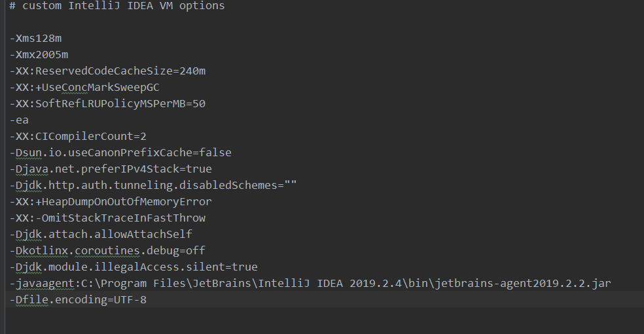
Task: Click the custom IntelliJ IDEA VM options comment
Action: tap(117, 6)
